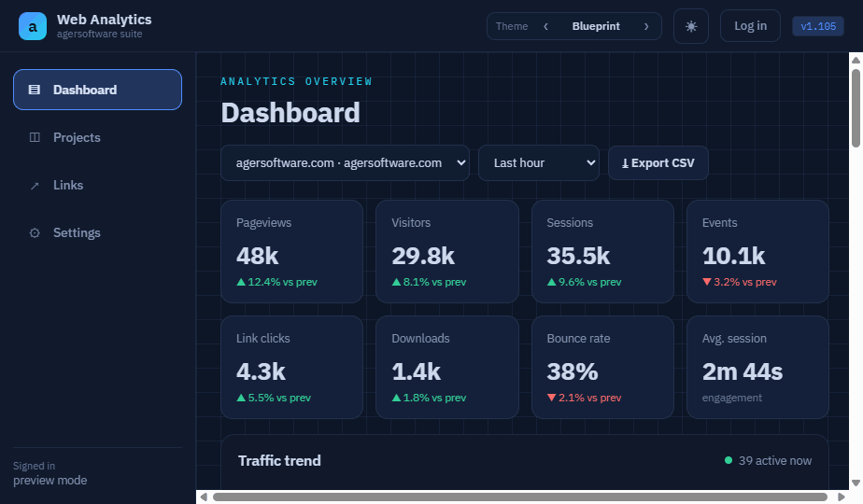Click the Blueprint theme name
Image resolution: width=863 pixels, height=504 pixels.
(x=596, y=26)
